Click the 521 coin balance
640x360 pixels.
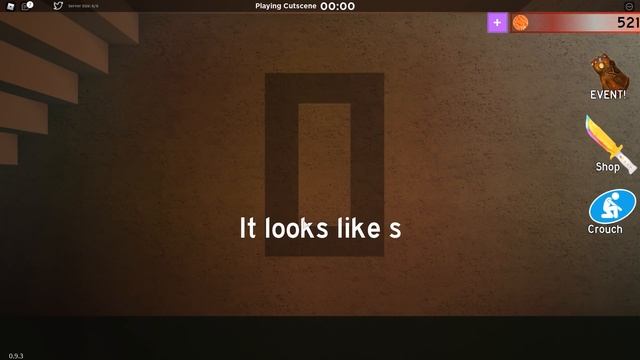tap(628, 22)
